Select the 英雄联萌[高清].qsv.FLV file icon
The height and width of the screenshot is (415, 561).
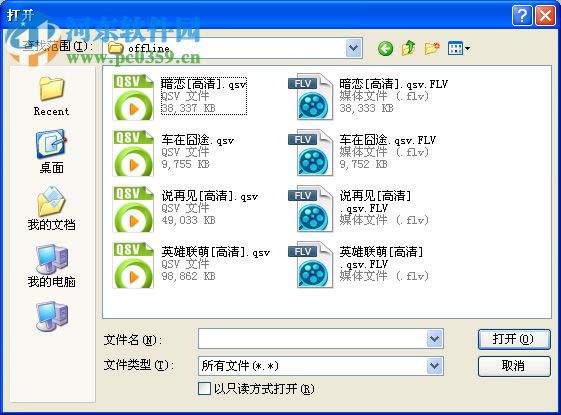[x=311, y=265]
